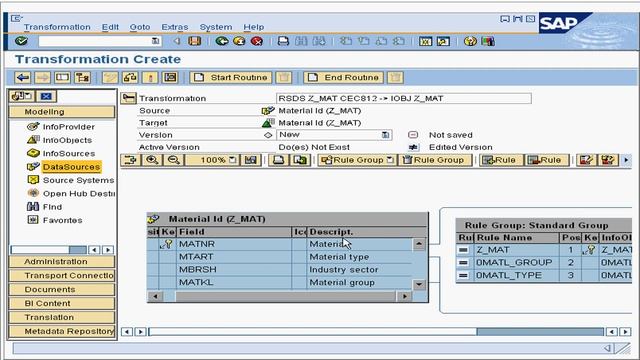This screenshot has width=640, height=360.
Task: Click in the command input field
Action: (95, 41)
